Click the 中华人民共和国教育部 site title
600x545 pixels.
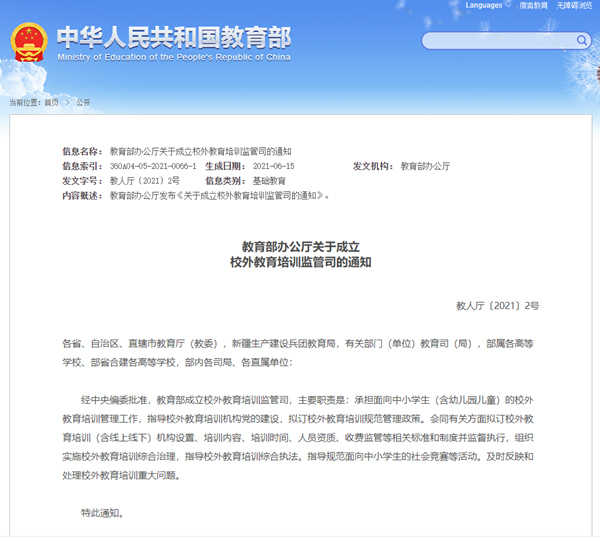pyautogui.click(x=173, y=37)
